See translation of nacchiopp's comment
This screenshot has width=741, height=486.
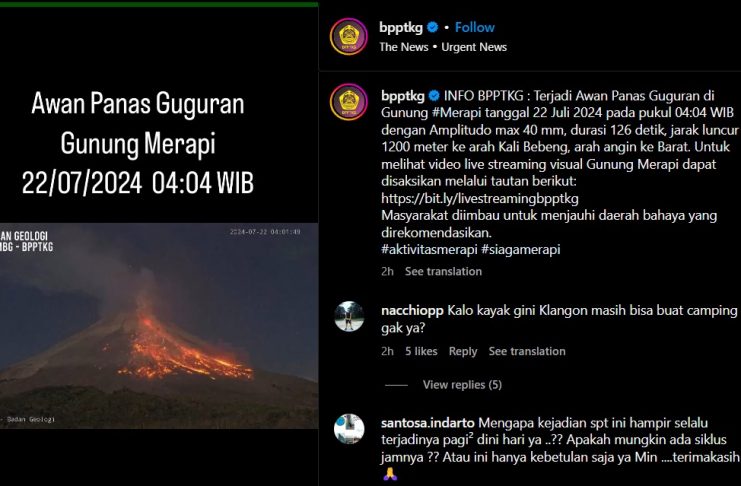[x=527, y=351]
